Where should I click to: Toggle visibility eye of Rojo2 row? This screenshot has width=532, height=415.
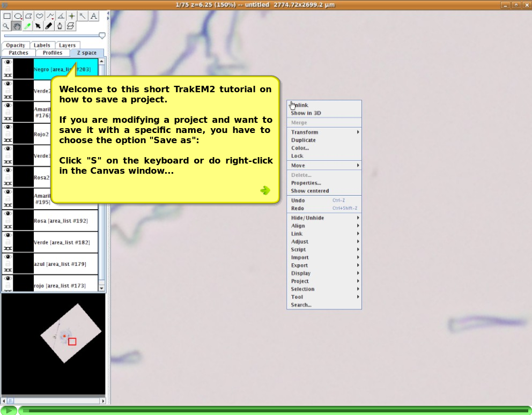[8, 127]
